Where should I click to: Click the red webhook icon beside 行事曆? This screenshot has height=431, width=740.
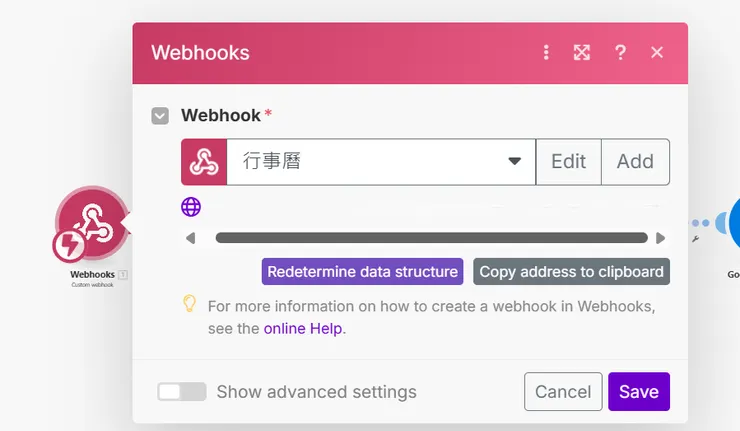click(x=204, y=162)
